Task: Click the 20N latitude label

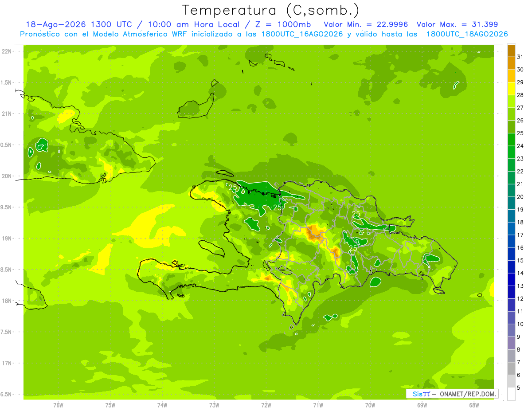Action: (7, 176)
